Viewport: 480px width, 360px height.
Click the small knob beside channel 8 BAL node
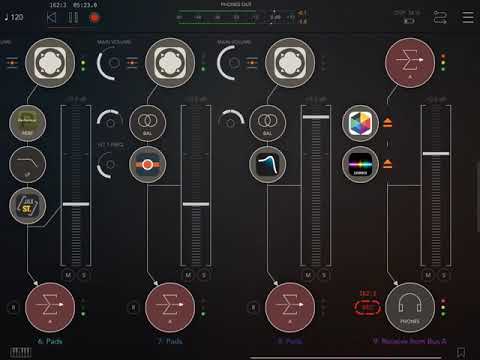pos(230,120)
